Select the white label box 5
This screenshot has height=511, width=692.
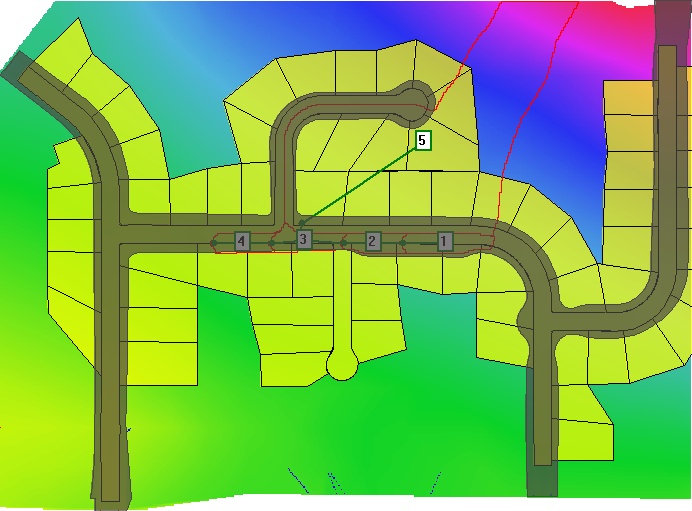[422, 140]
